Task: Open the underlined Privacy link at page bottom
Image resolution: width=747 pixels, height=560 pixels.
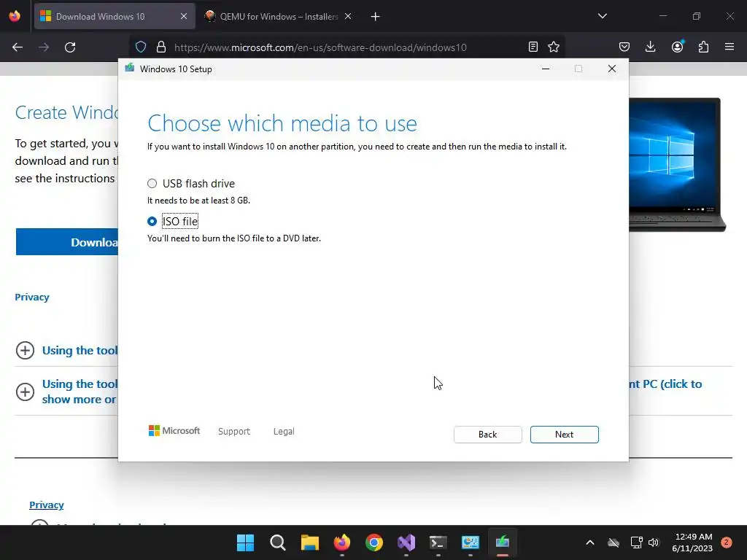Action: point(47,505)
